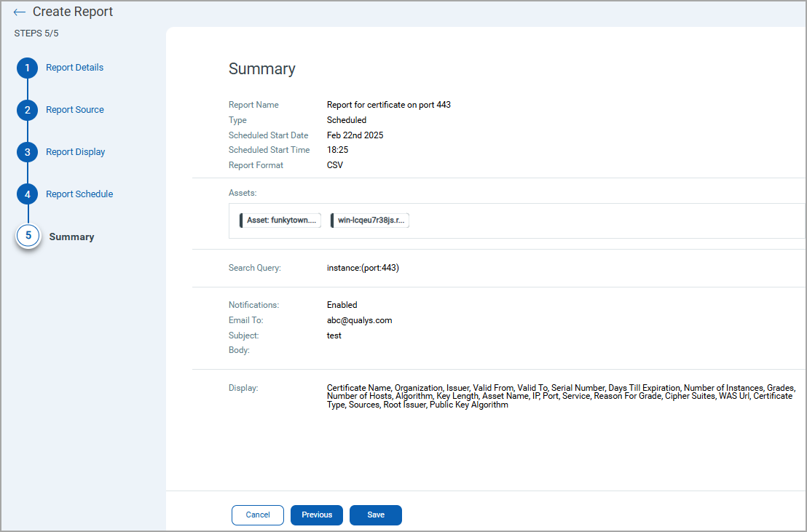Image resolution: width=807 pixels, height=532 pixels.
Task: Click the 'Type' label
Action: 237,120
